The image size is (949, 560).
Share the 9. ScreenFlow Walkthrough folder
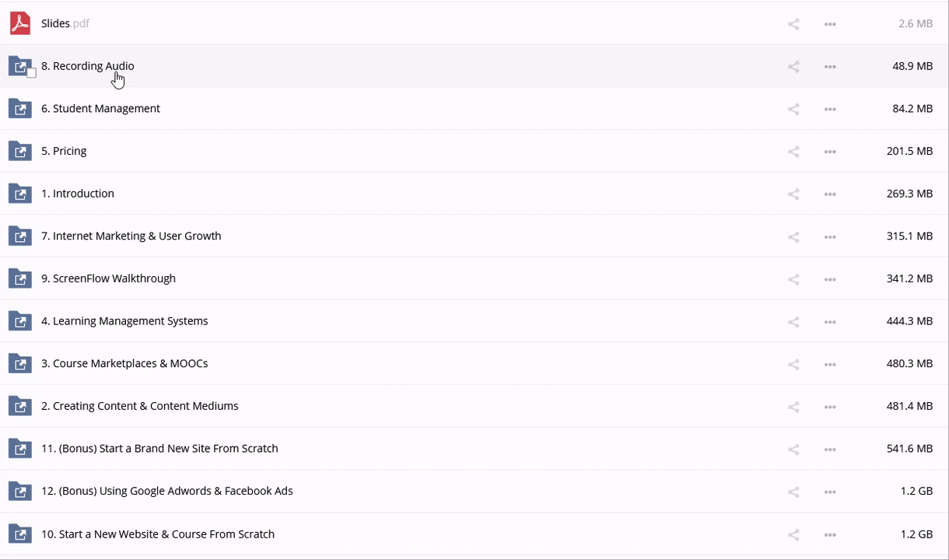tap(793, 279)
